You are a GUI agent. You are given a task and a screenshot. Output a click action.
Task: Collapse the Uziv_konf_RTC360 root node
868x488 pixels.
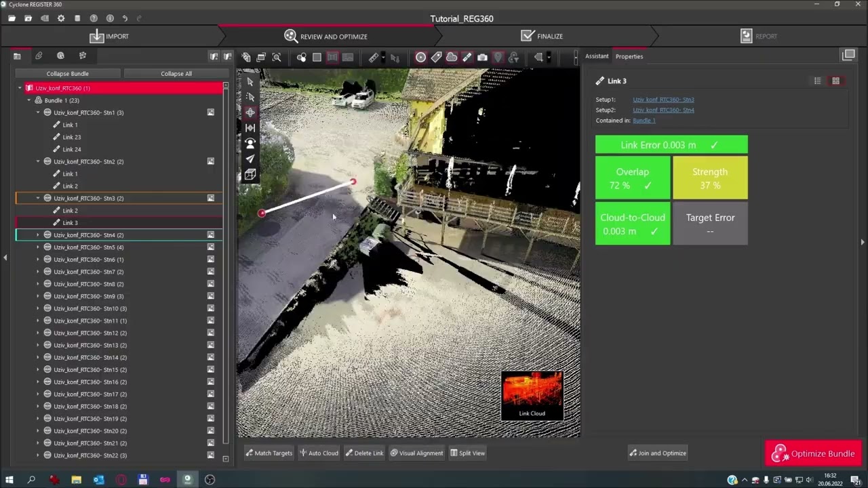click(x=20, y=88)
